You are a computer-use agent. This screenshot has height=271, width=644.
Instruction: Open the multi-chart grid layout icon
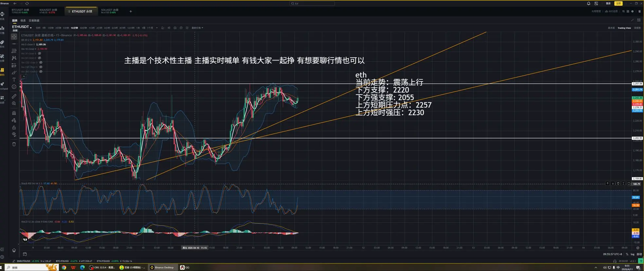(x=628, y=11)
